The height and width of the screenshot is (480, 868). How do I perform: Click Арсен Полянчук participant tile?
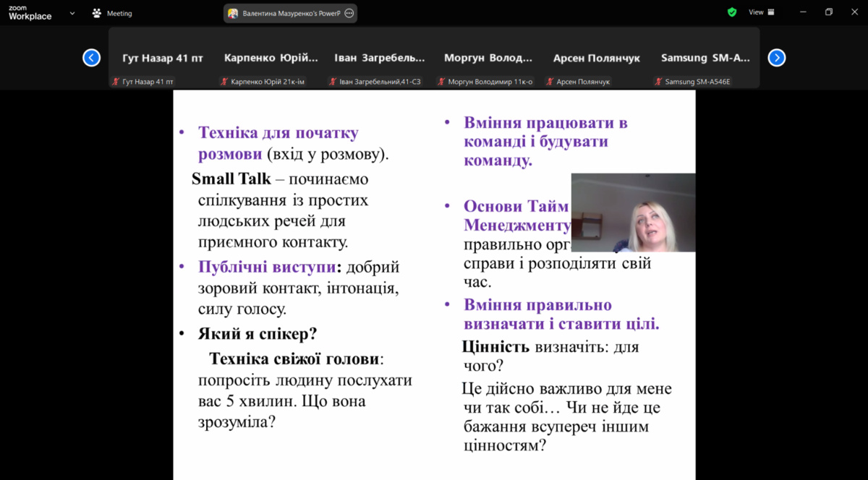coord(597,59)
